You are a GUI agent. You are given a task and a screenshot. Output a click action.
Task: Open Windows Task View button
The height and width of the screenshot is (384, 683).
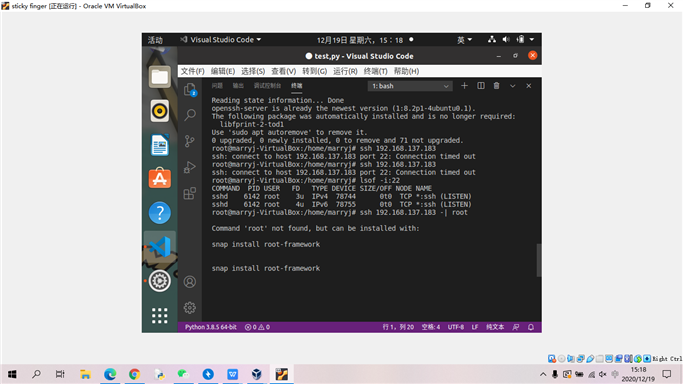60,374
